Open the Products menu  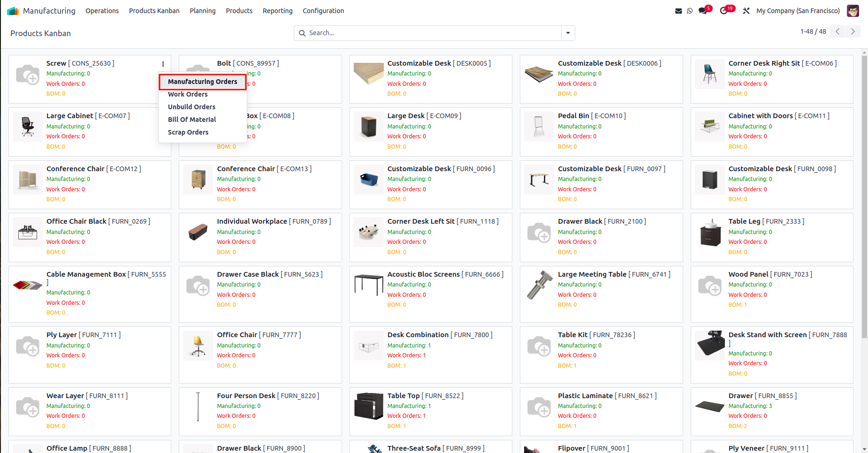click(239, 11)
